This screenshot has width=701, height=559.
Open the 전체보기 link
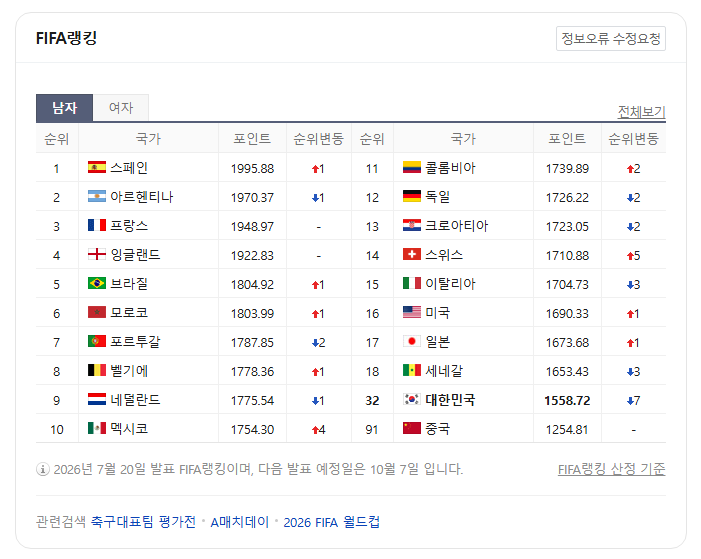[642, 112]
